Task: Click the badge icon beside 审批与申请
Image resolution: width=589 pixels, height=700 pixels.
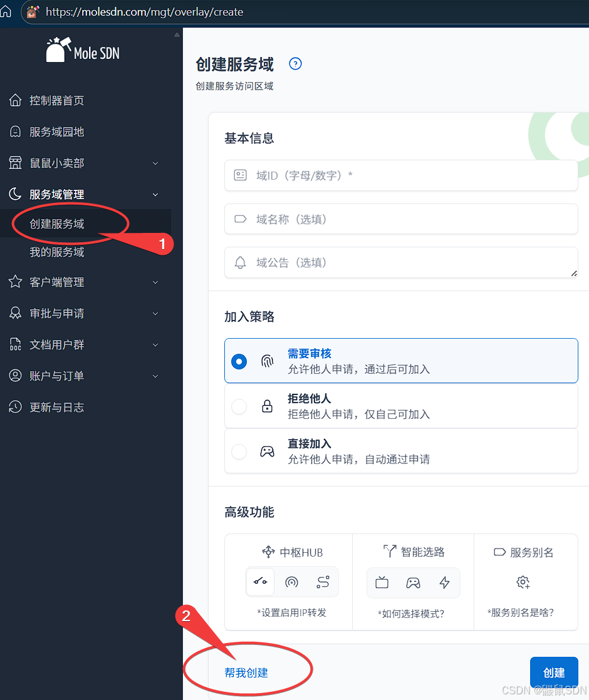Action: pos(15,313)
